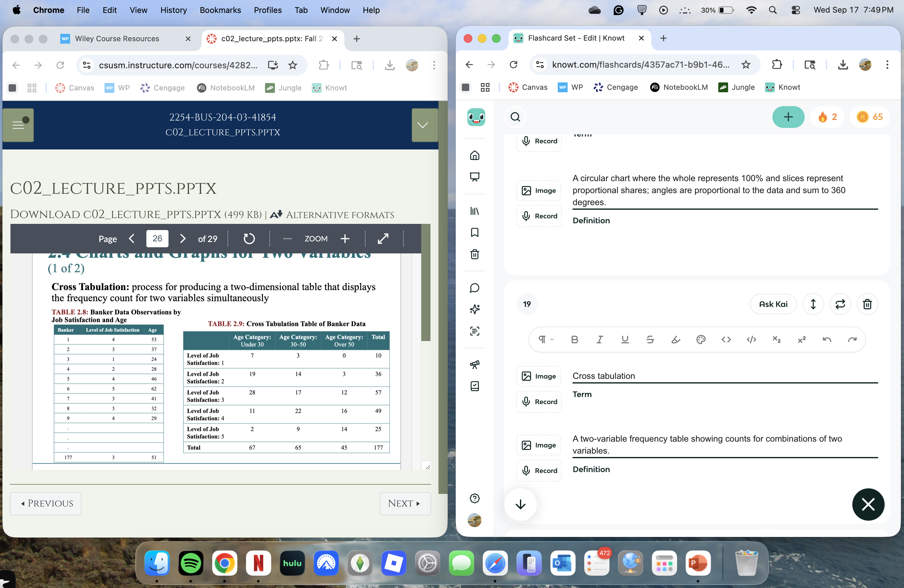Toggle underline formatting in editor toolbar

(624, 339)
